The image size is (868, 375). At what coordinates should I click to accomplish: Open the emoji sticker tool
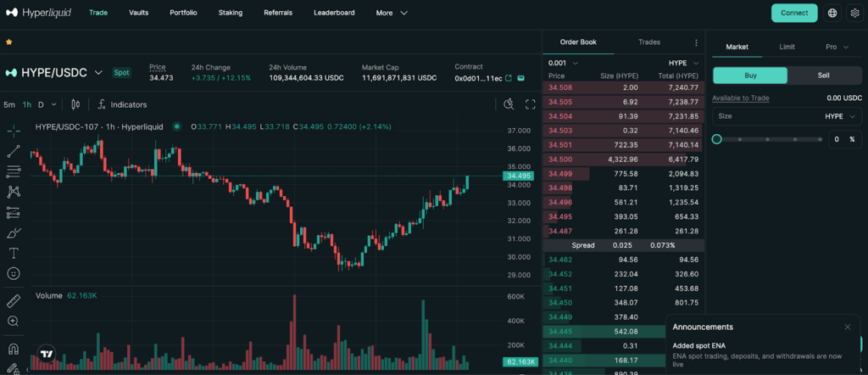14,273
